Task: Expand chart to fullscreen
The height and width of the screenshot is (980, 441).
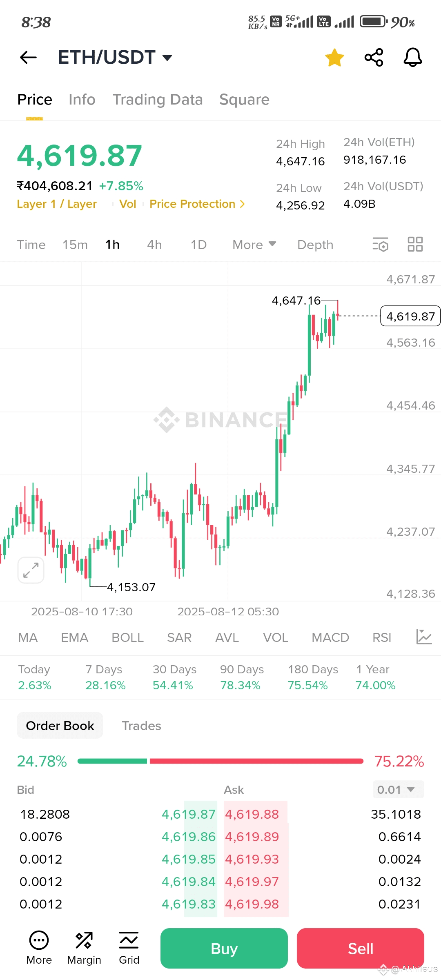Action: pos(31,570)
